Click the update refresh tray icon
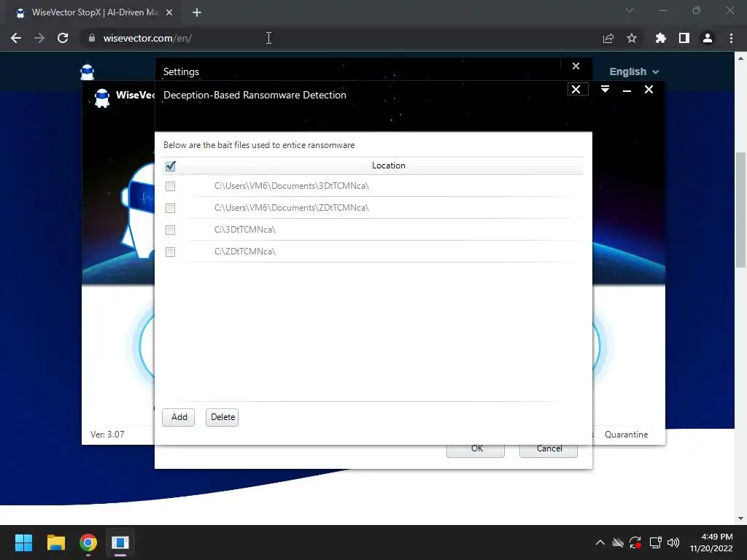747x560 pixels. (x=635, y=542)
